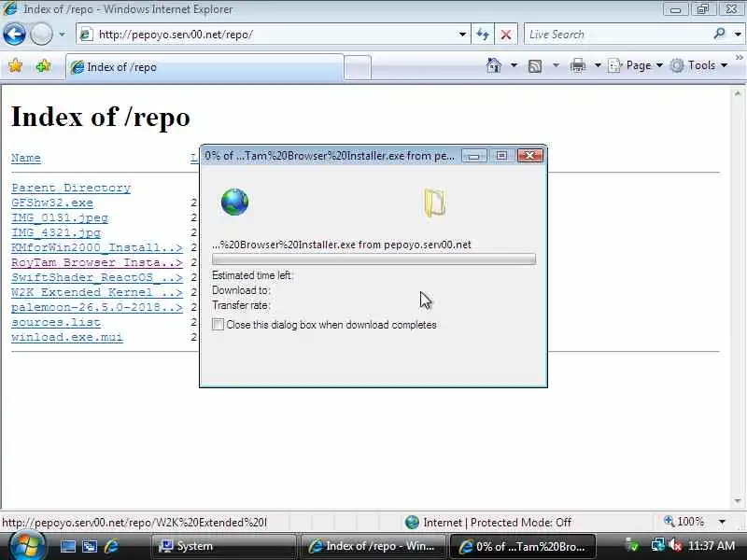Open the Page menu
This screenshot has width=747, height=560.
636,65
